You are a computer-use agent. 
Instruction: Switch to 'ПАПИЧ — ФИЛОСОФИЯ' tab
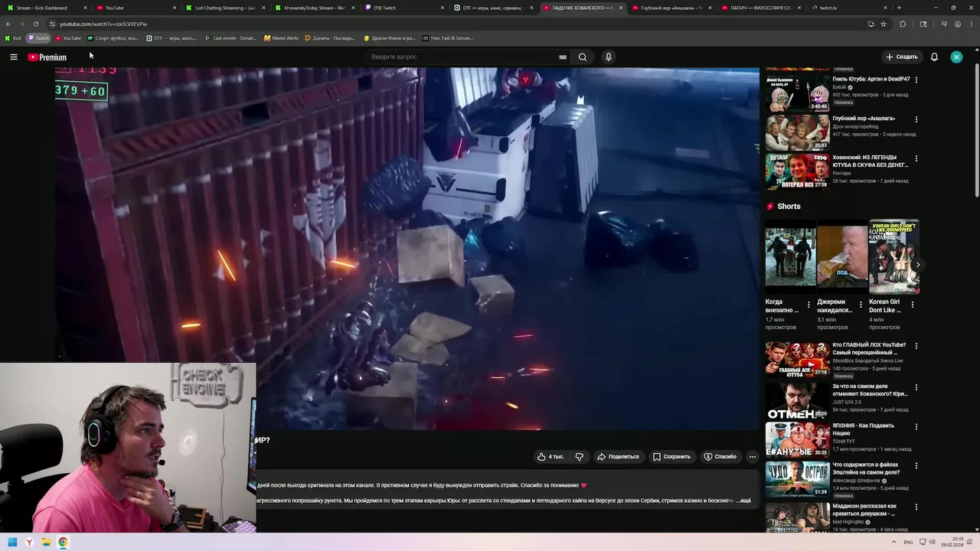point(762,8)
